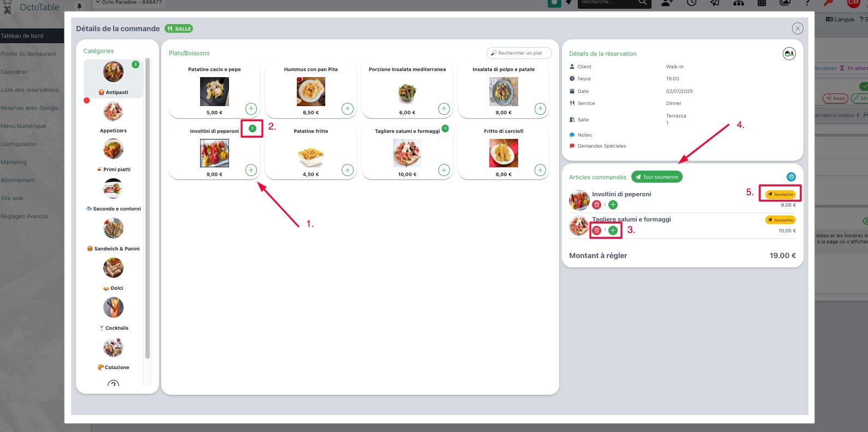This screenshot has width=868, height=432.
Task: Add Patatine fritte with plus icon
Action: pyautogui.click(x=348, y=170)
